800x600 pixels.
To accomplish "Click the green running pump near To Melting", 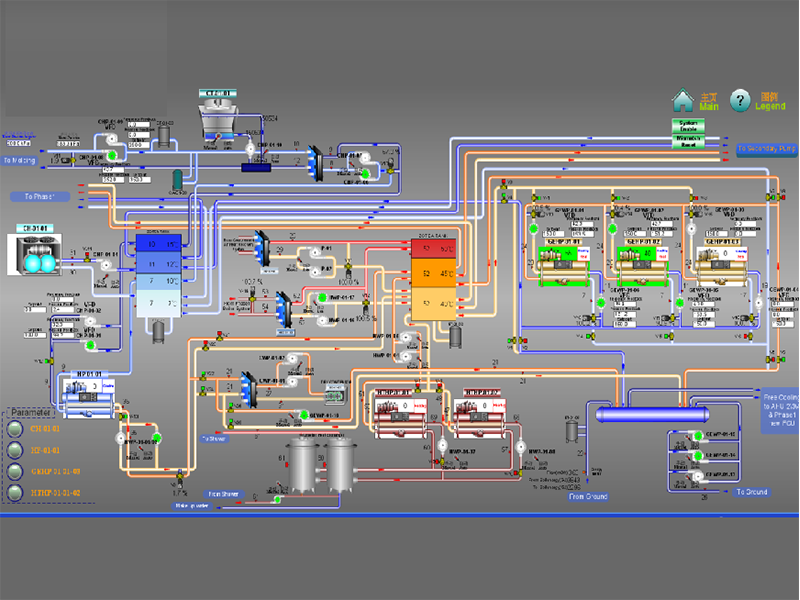I will (x=112, y=155).
